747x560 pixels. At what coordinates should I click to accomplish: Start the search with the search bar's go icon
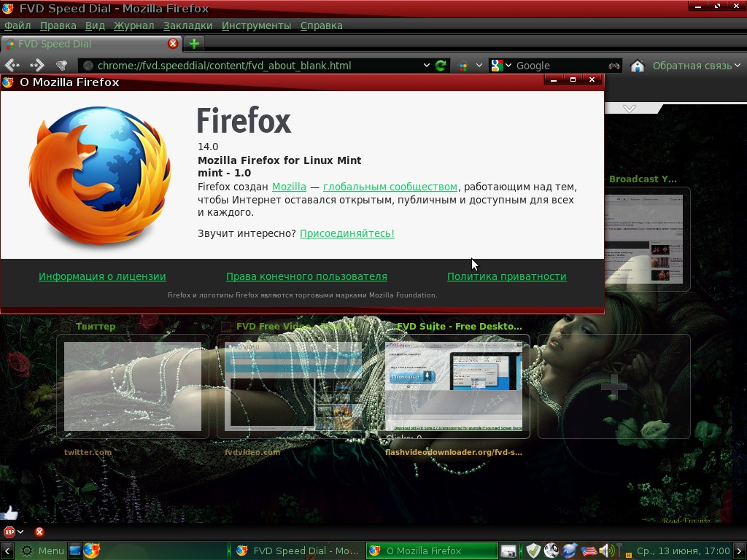[x=614, y=66]
